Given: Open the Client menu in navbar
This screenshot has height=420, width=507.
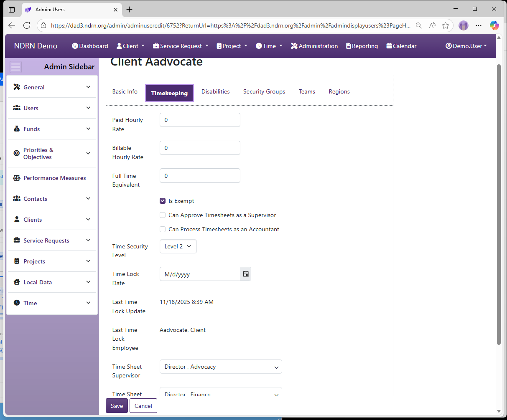Looking at the screenshot, I should tap(130, 46).
